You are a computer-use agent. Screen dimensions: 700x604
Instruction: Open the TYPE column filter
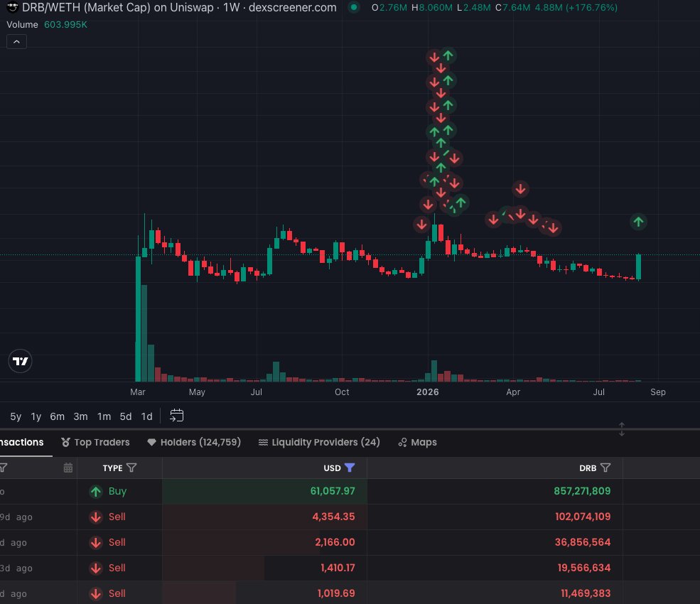pos(131,468)
